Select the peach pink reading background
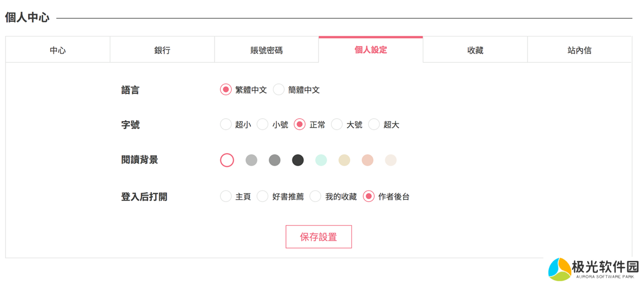 coord(367,160)
